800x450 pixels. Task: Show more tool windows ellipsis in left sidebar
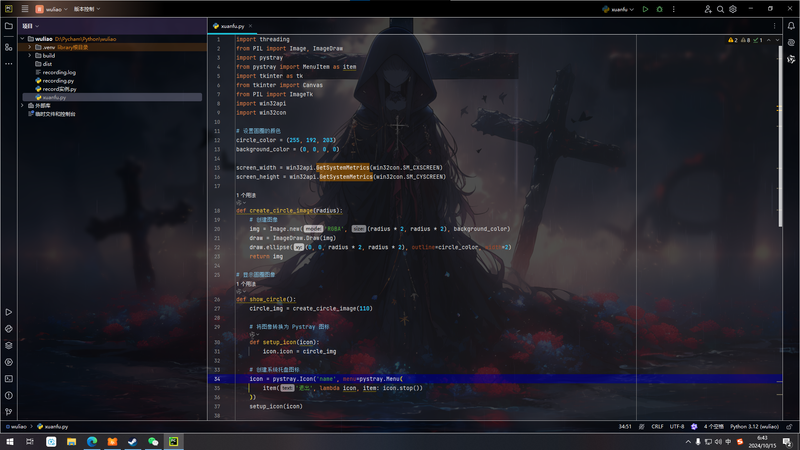(x=9, y=64)
